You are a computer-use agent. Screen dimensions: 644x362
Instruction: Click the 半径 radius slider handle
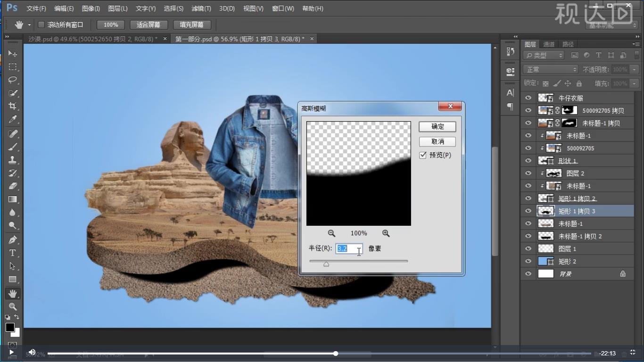(x=326, y=264)
